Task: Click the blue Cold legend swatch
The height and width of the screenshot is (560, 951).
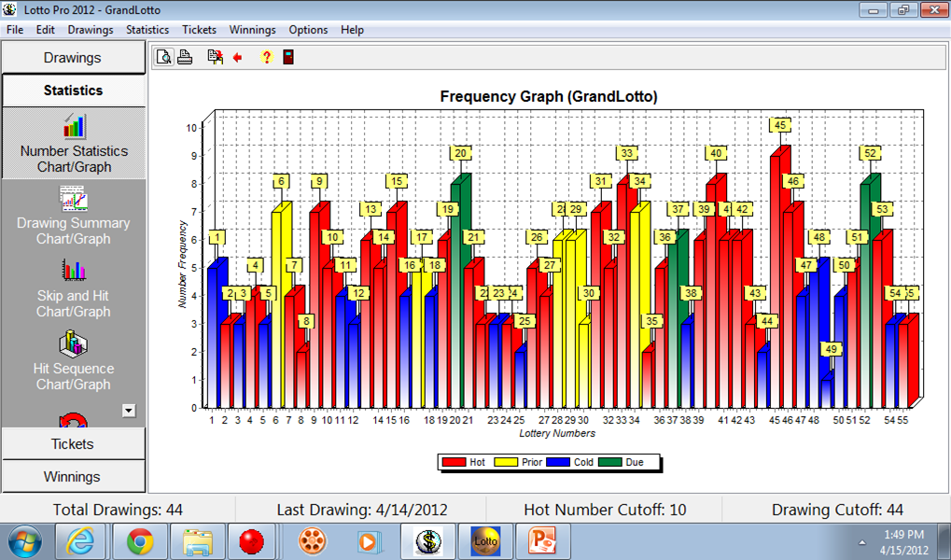Action: tap(558, 462)
